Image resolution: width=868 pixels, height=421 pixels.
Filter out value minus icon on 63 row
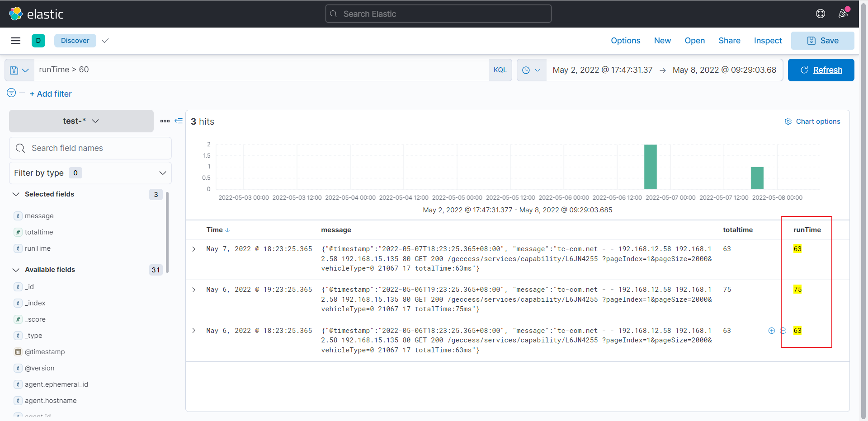pyautogui.click(x=783, y=331)
